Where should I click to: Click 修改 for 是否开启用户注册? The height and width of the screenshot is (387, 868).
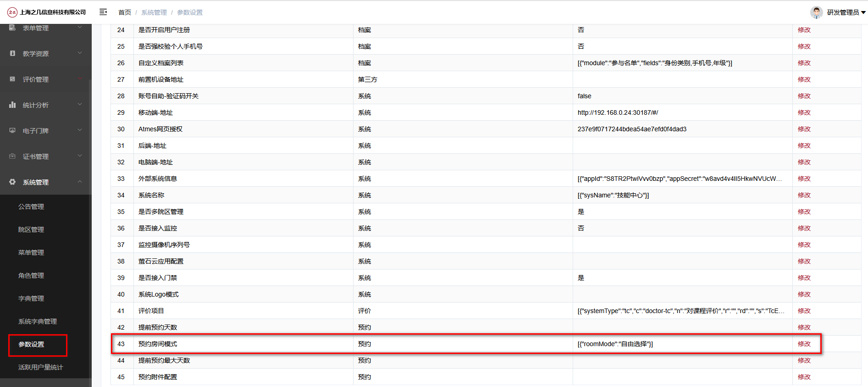tap(804, 30)
